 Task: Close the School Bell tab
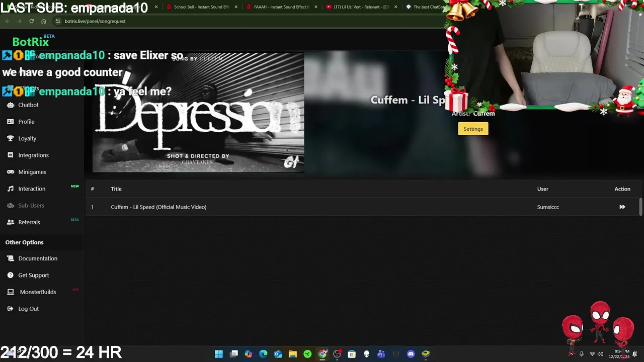click(236, 7)
